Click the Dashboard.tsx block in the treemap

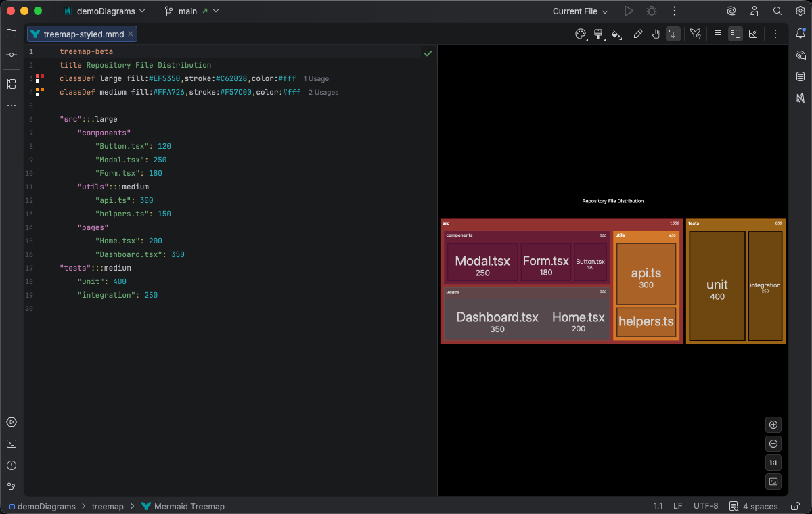[497, 319]
